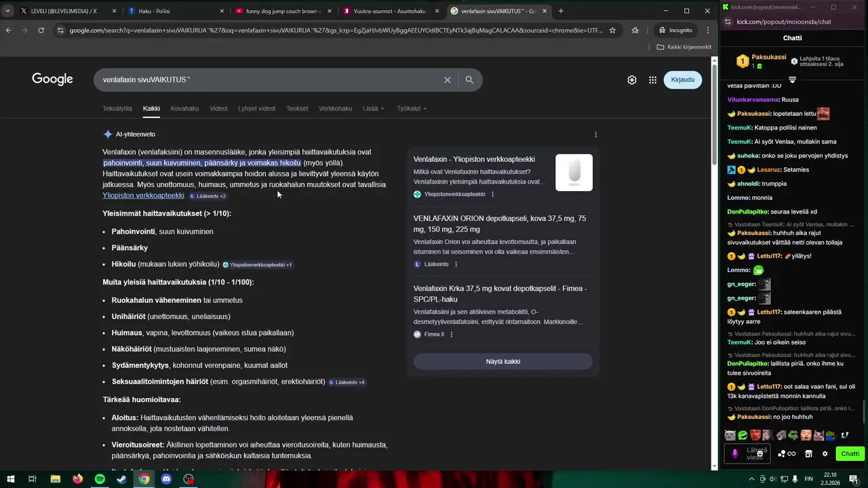This screenshot has height=488, width=868.
Task: Open three-dot menu beside Lääkeinfo source
Action: click(456, 264)
